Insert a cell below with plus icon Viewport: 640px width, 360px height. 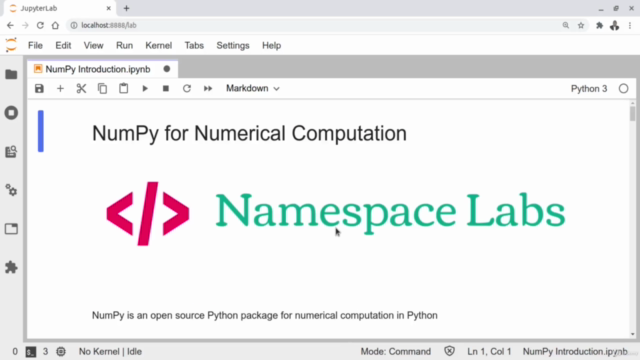60,89
